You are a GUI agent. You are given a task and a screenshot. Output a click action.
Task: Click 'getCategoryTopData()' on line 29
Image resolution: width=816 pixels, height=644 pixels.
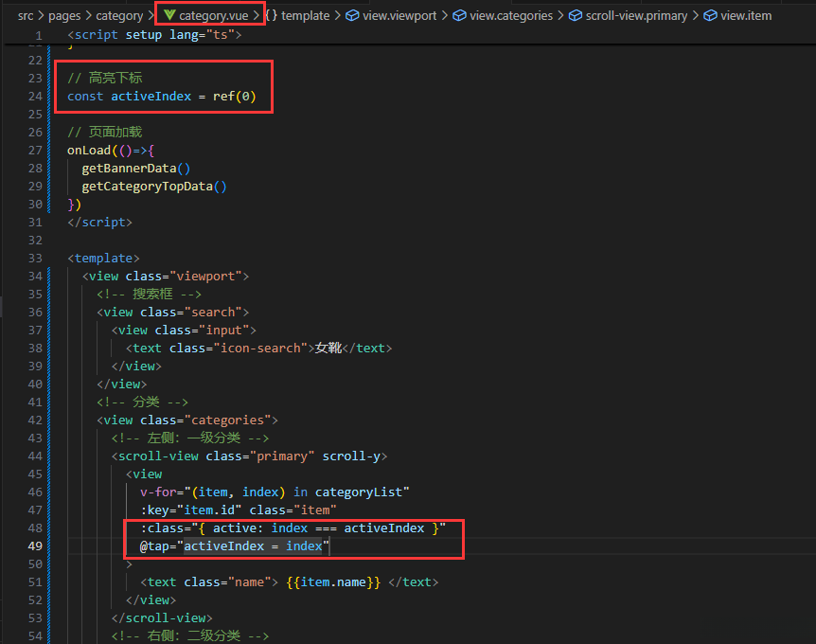pyautogui.click(x=154, y=187)
